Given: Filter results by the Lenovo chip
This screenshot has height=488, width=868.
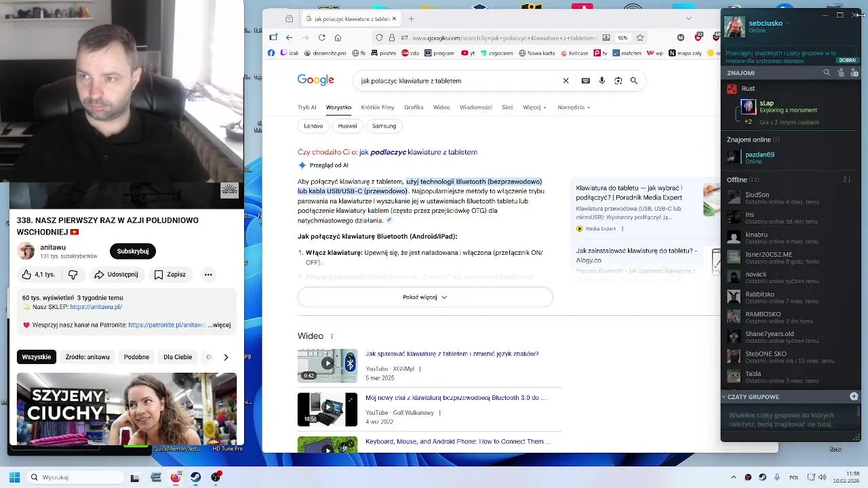Looking at the screenshot, I should [x=313, y=125].
